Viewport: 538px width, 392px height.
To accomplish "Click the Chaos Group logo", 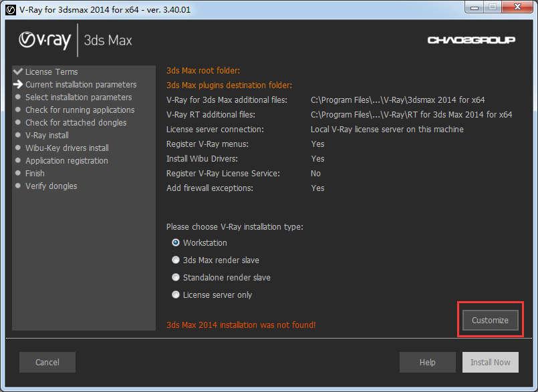I will [x=471, y=40].
